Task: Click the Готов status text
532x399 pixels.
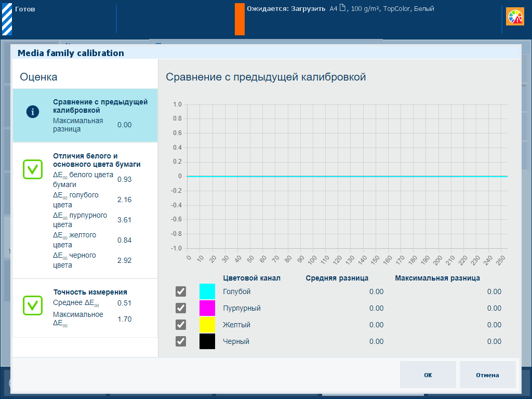Action: (25, 9)
